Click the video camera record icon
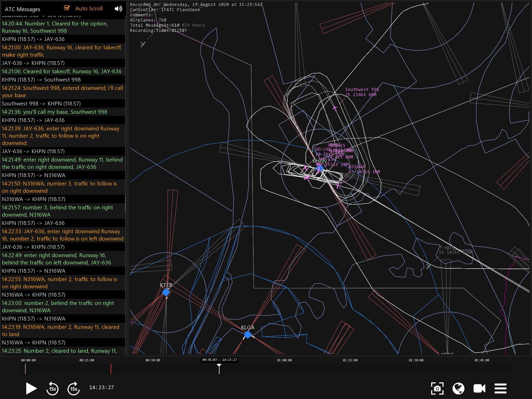The height and width of the screenshot is (399, 532). coord(479,389)
